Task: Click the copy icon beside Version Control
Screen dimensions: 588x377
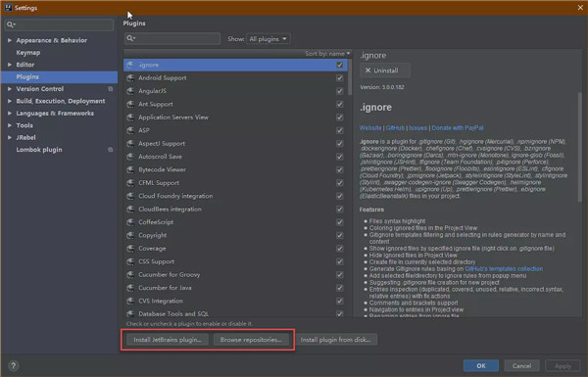Action: click(x=110, y=89)
